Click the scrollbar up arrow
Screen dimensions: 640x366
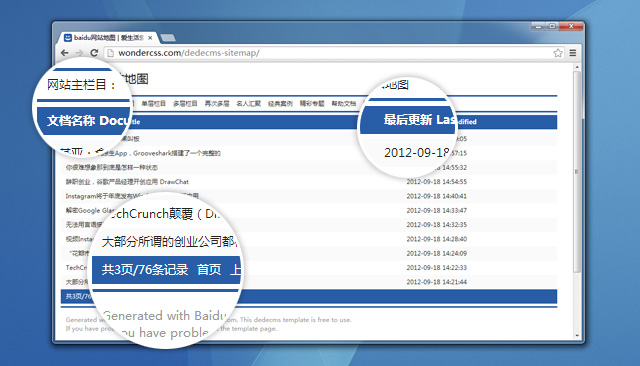[x=577, y=67]
